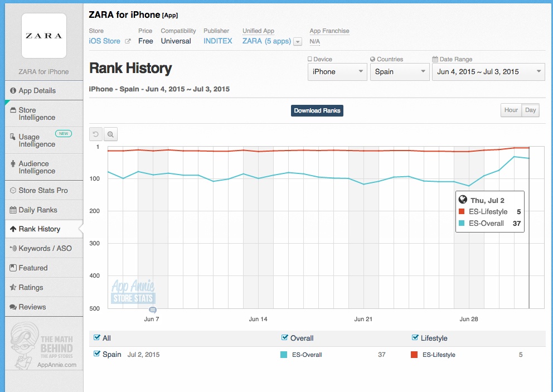Toggle the Spain checkbox
This screenshot has width=553, height=392.
(97, 354)
